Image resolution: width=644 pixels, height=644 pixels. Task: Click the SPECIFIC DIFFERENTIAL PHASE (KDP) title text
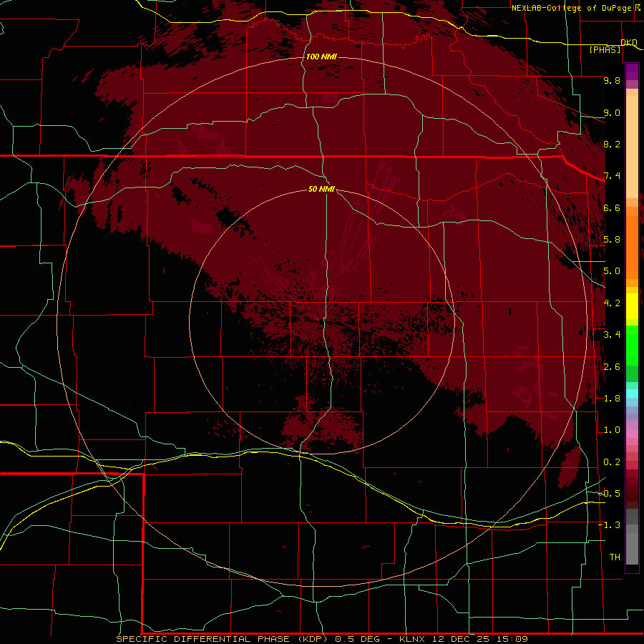click(223, 639)
